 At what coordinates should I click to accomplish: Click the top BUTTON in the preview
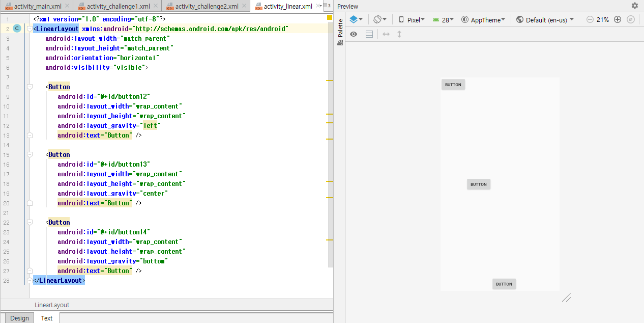coord(453,85)
